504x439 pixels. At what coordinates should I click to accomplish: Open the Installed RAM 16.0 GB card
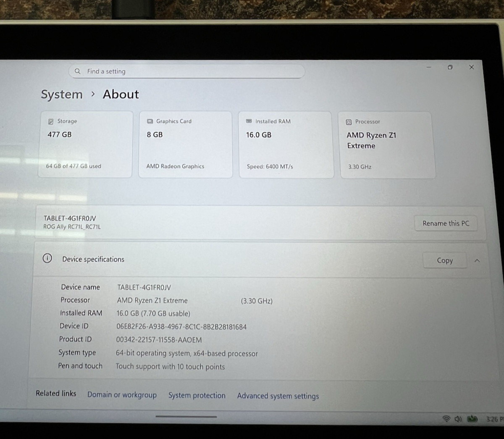point(286,145)
